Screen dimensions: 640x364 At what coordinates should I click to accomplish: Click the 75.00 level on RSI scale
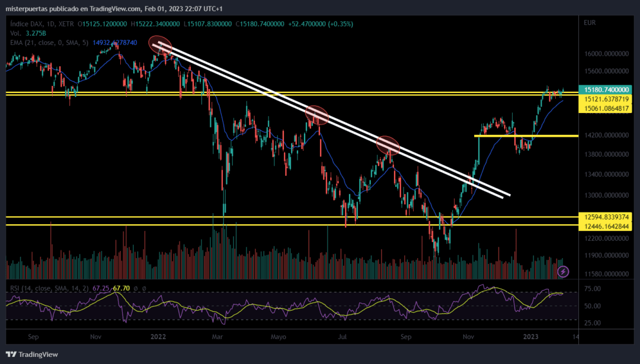click(593, 289)
